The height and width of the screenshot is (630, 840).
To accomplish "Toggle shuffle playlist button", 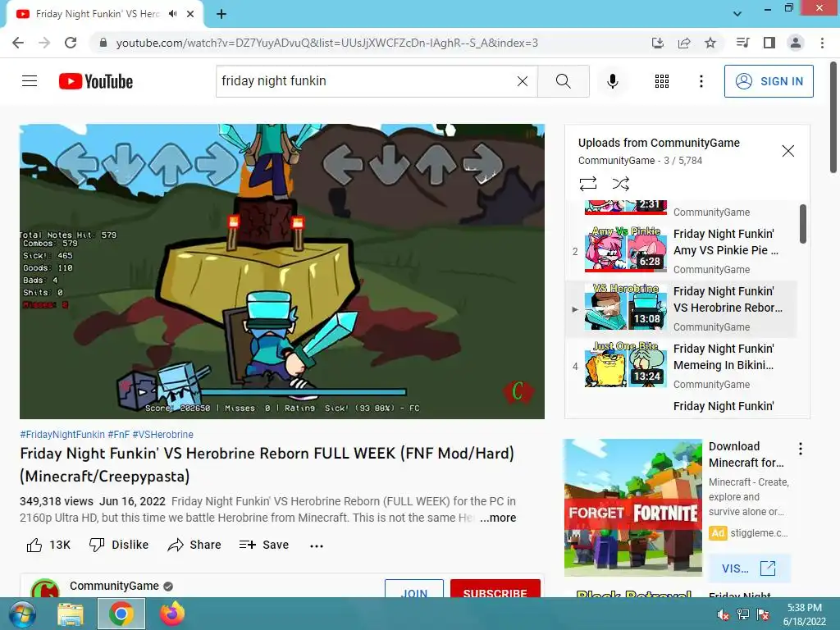I will tap(620, 184).
